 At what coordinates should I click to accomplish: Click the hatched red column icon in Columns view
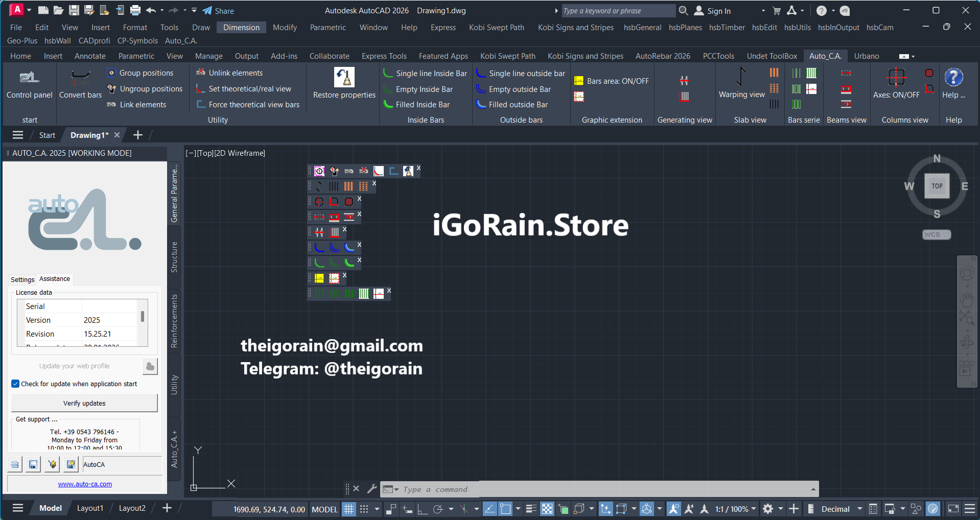(929, 73)
